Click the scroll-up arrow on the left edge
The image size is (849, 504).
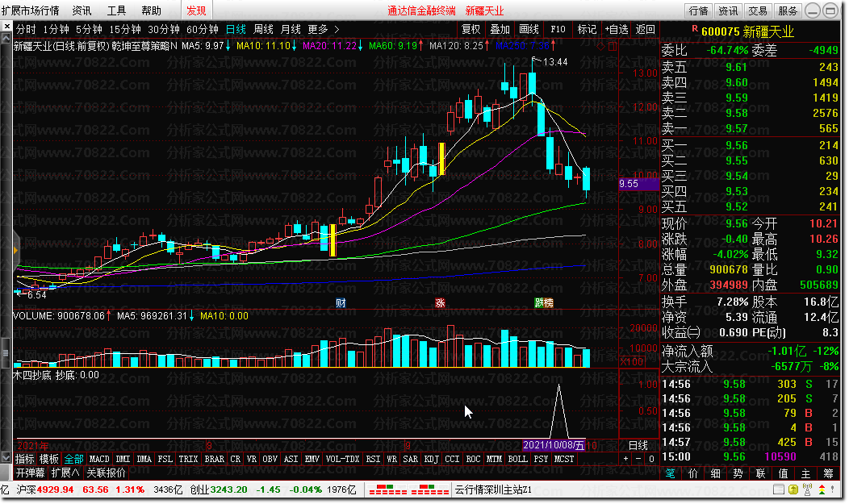[6, 39]
